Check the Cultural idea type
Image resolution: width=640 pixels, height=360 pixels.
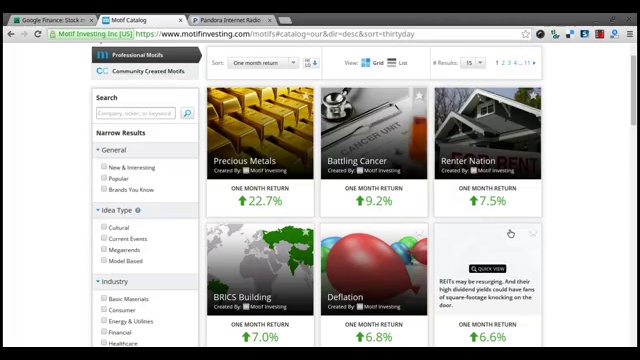(x=104, y=227)
